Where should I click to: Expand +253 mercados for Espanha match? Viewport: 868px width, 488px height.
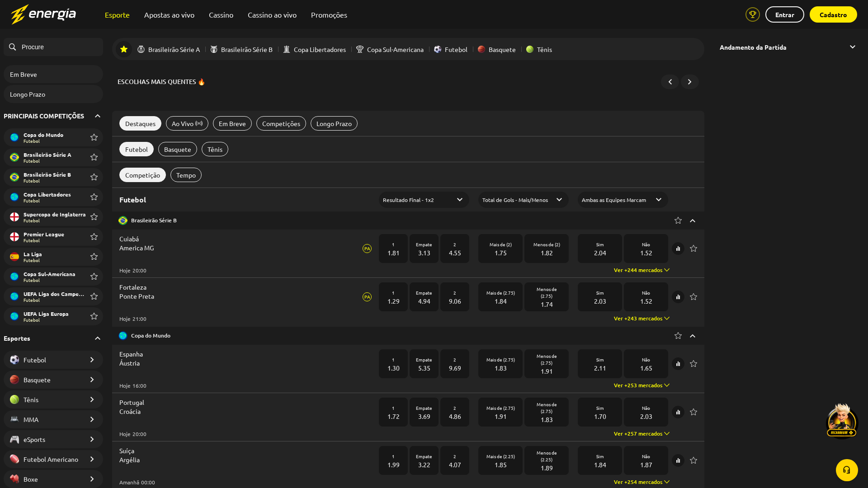(x=642, y=385)
